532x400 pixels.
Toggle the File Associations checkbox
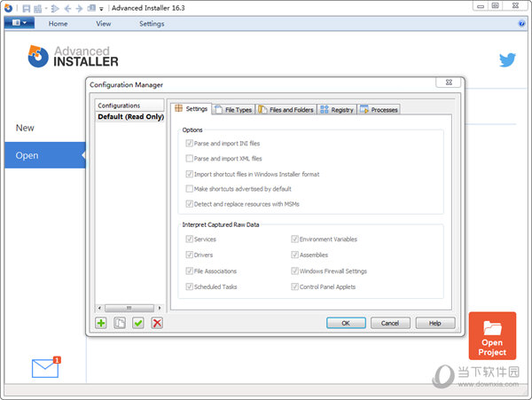click(x=190, y=271)
